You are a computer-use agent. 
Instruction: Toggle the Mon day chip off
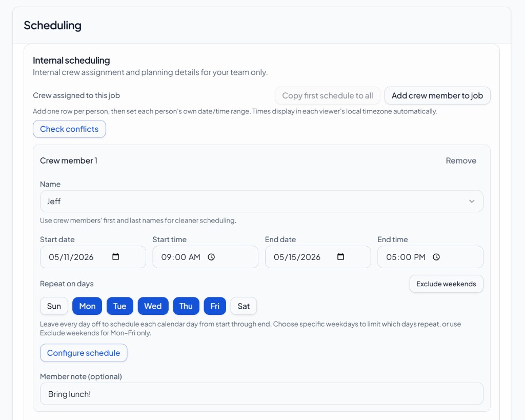(87, 306)
